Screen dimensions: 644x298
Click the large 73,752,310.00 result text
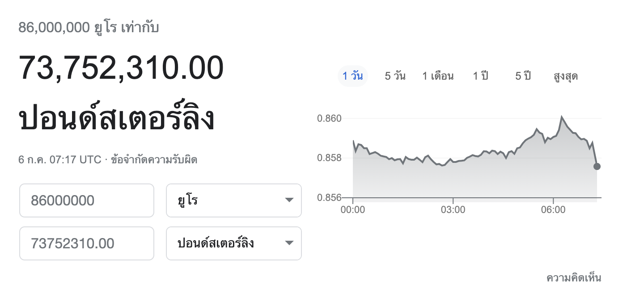pyautogui.click(x=121, y=68)
